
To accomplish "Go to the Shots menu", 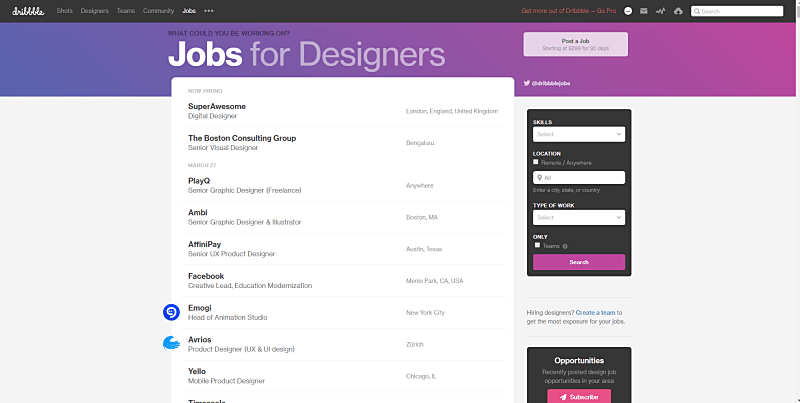I will [x=64, y=11].
